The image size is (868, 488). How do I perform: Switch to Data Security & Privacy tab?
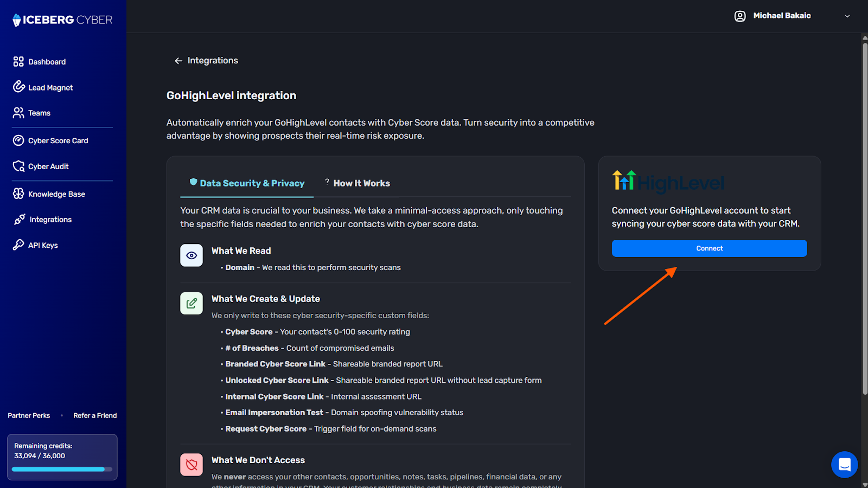coord(247,183)
